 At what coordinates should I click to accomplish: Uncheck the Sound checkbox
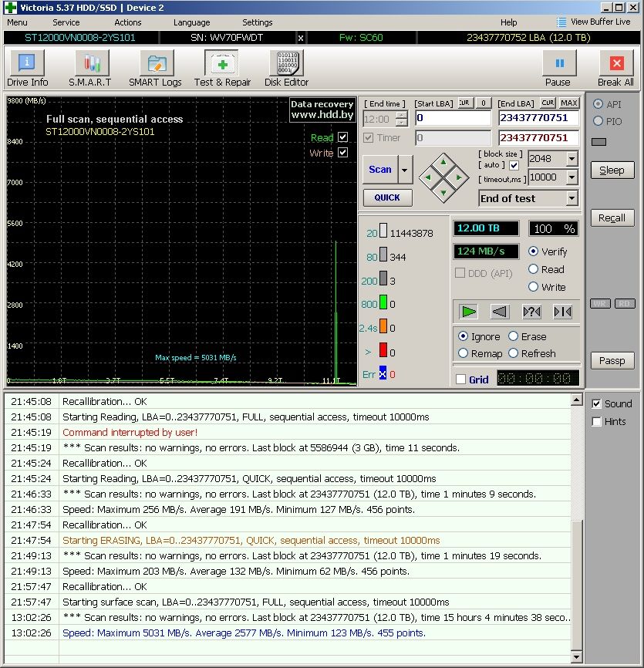point(596,404)
